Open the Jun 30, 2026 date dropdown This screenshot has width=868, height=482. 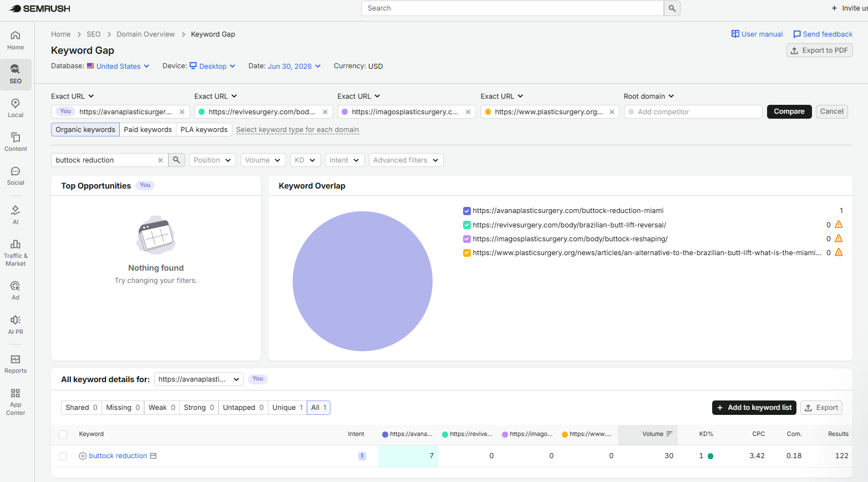pyautogui.click(x=294, y=66)
